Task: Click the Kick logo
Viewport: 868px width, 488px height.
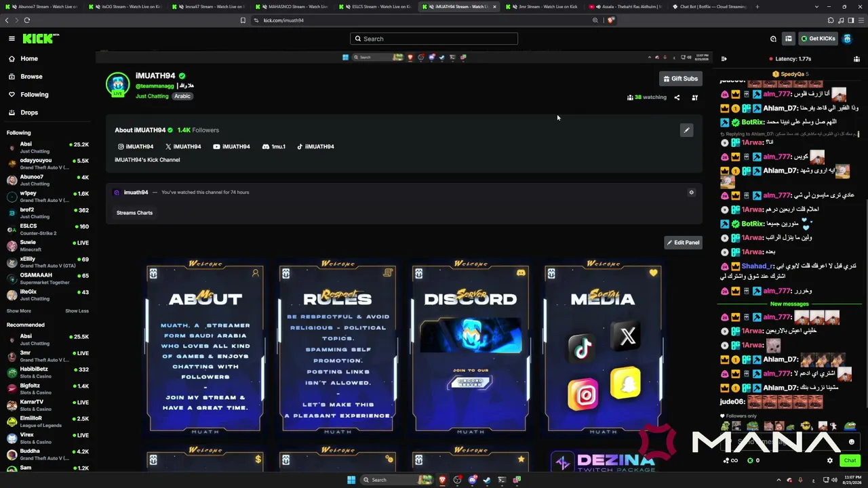Action: (41, 39)
